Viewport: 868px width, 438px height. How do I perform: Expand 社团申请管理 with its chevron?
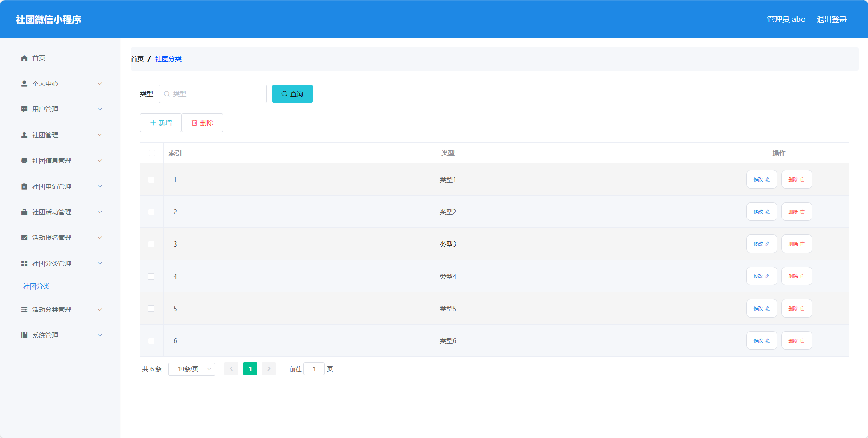pyautogui.click(x=100, y=186)
